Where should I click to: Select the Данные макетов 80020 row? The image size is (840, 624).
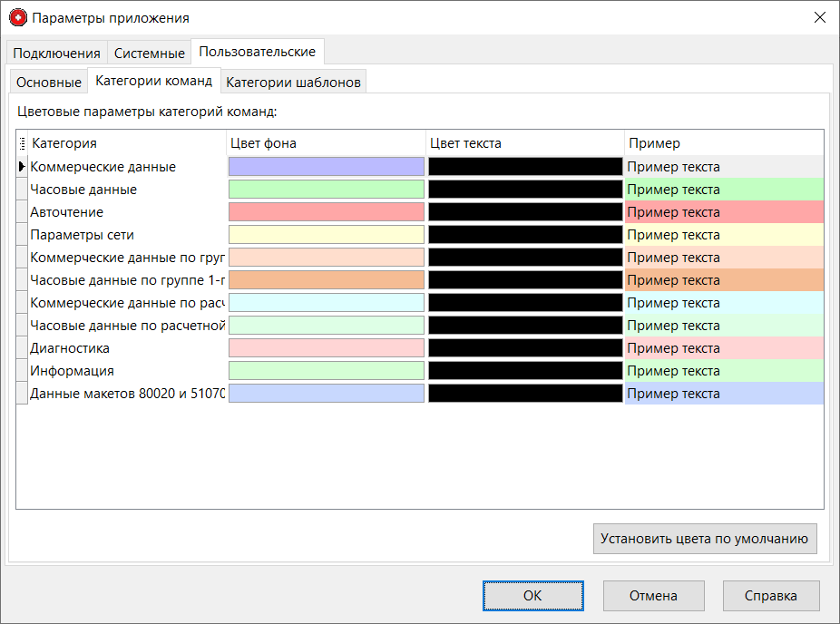click(x=127, y=394)
